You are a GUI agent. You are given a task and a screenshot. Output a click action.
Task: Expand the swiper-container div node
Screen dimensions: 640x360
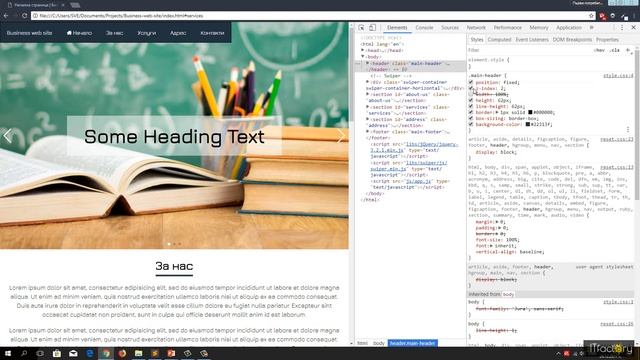pyautogui.click(x=367, y=82)
